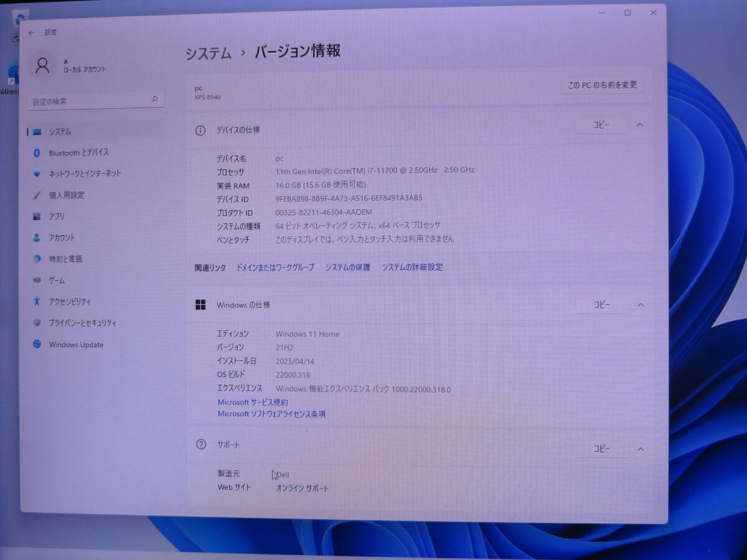The height and width of the screenshot is (560, 747).
Task: Click the Bluetooth icon in sidebar
Action: [36, 152]
